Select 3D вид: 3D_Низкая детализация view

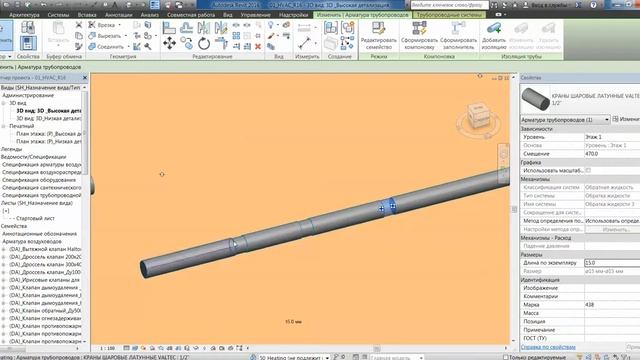click(x=49, y=118)
